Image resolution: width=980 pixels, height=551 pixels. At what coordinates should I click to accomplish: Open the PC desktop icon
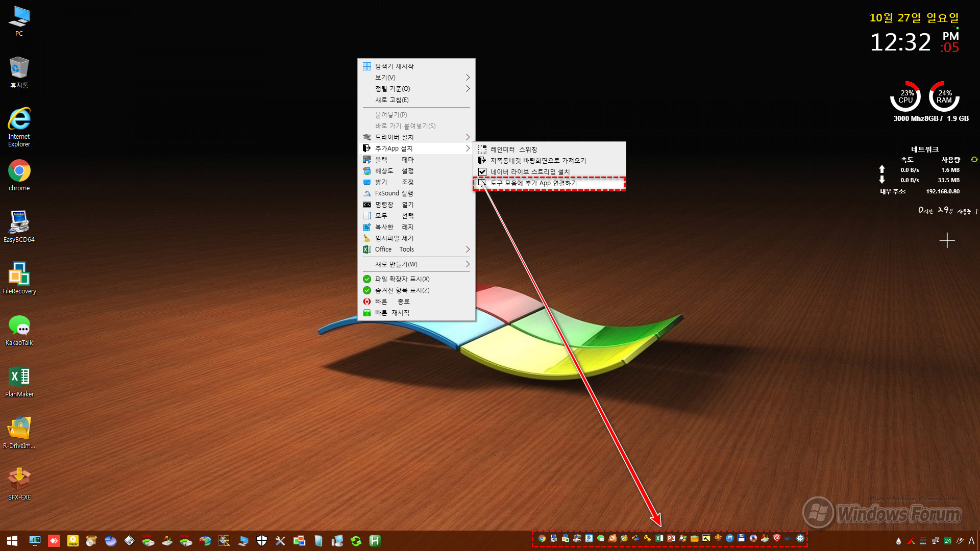pos(19,21)
